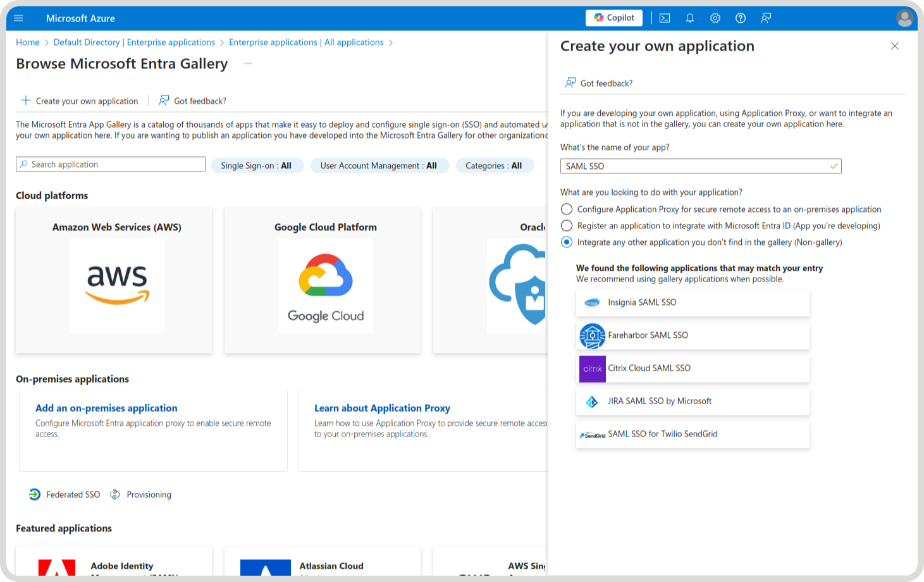Click the JIRA SAML SSO logo icon
Screen dimensions: 924x582
coord(592,402)
